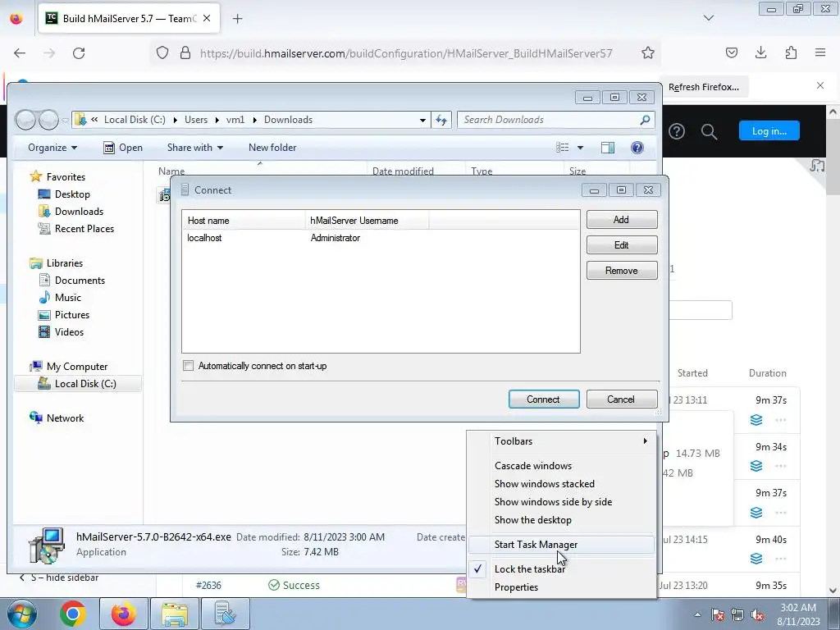Open Network in the sidebar
This screenshot has height=630, width=840.
coord(57,418)
